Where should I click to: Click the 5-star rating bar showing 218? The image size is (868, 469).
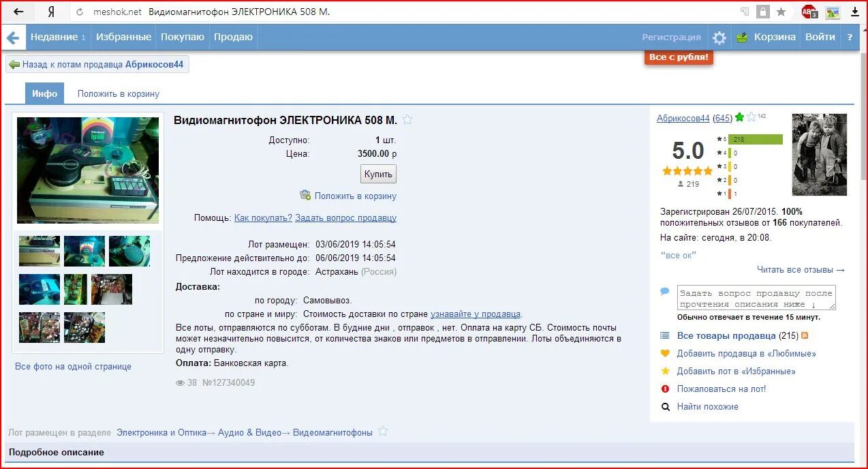pos(756,139)
